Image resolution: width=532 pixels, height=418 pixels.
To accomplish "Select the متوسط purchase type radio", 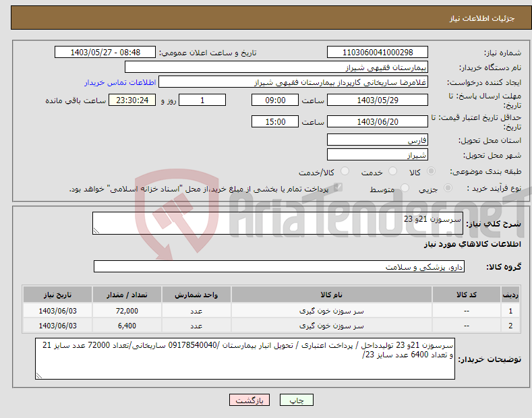I will point(405,188).
